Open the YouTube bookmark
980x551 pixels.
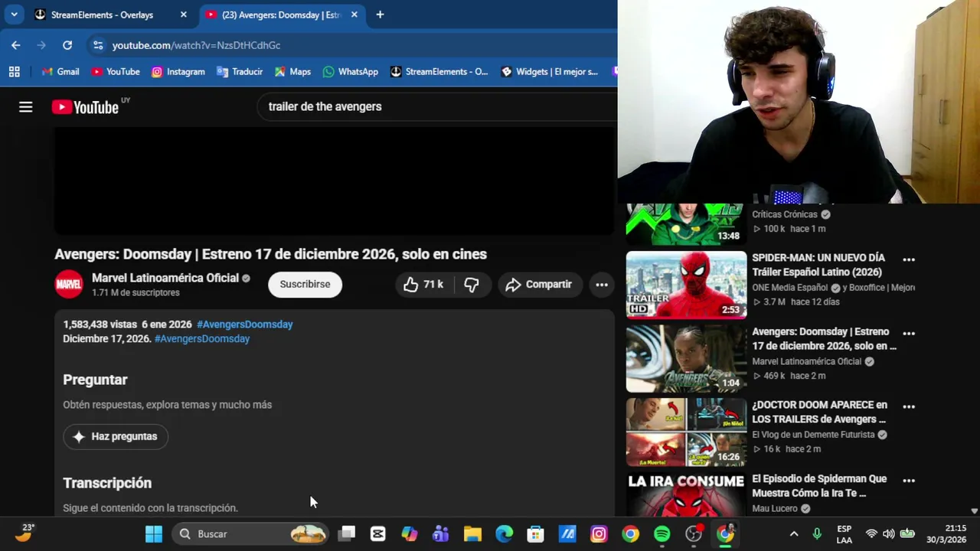(116, 71)
